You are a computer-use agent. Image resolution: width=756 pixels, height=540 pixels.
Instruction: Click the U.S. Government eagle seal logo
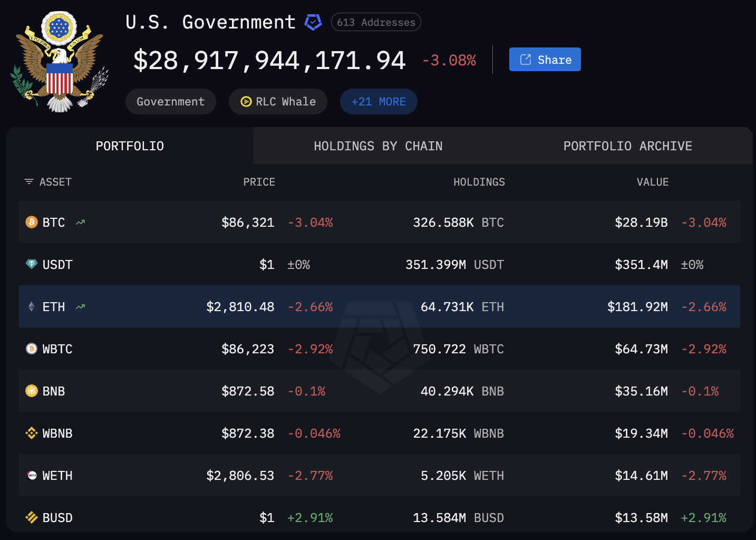59,61
